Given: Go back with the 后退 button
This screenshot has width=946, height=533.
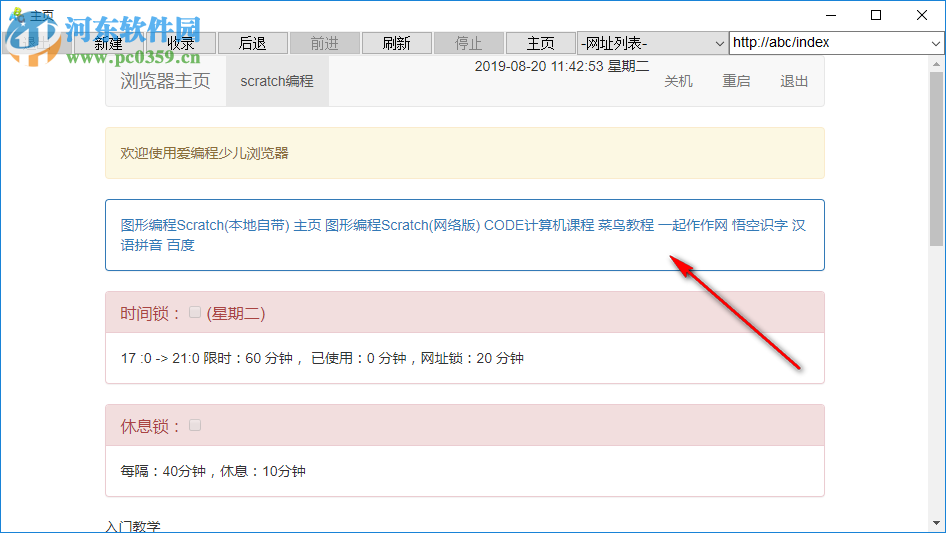Looking at the screenshot, I should pyautogui.click(x=252, y=43).
